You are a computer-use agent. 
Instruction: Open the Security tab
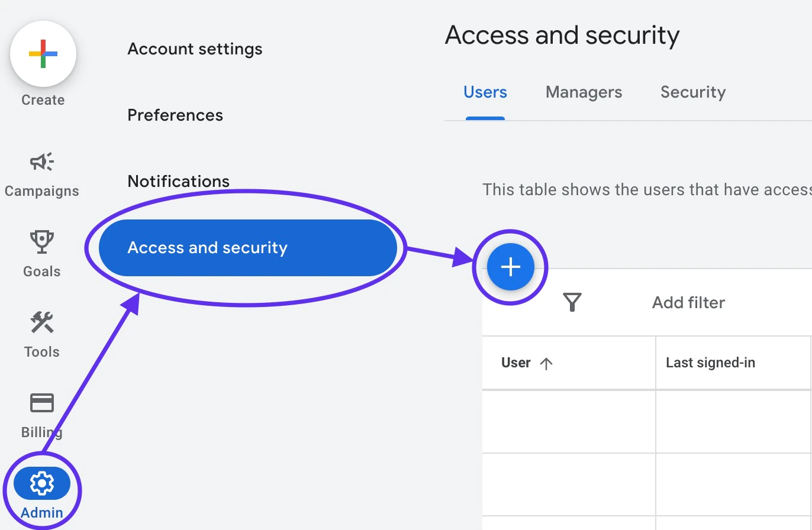point(692,92)
